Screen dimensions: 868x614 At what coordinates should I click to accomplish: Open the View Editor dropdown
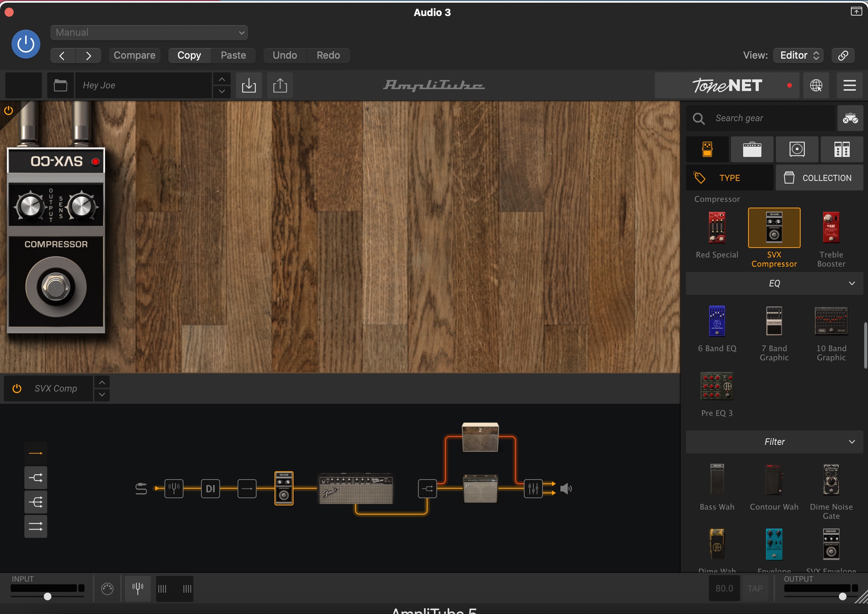(x=799, y=56)
